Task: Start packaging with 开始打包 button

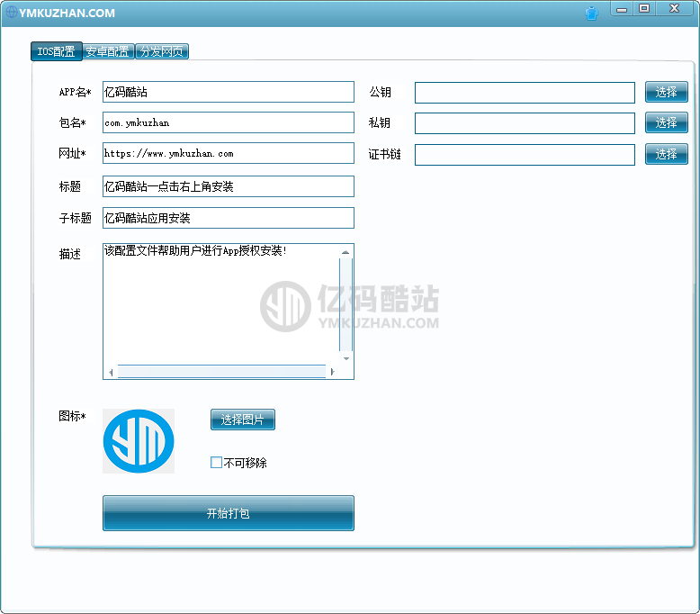Action: pyautogui.click(x=229, y=513)
